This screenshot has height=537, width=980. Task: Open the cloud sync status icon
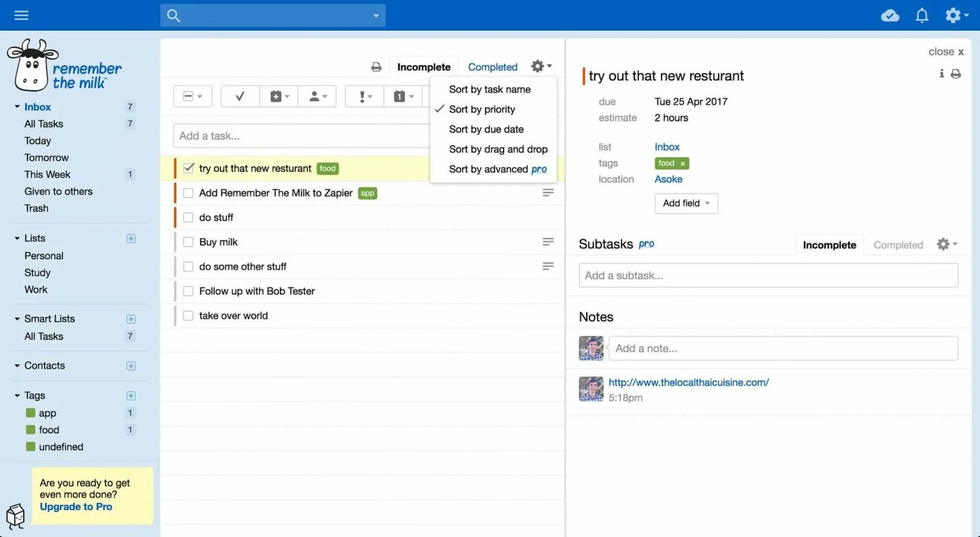(x=890, y=15)
